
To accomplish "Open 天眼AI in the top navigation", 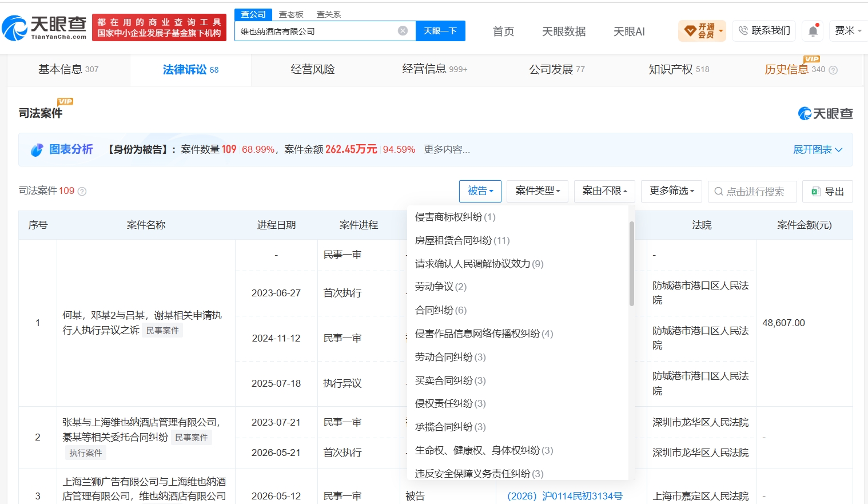I will pyautogui.click(x=629, y=31).
